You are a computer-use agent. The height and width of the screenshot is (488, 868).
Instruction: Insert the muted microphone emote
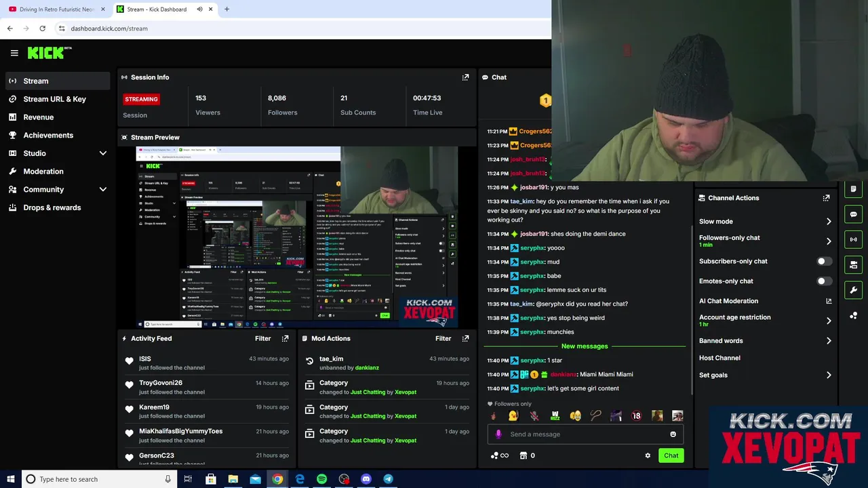click(534, 416)
